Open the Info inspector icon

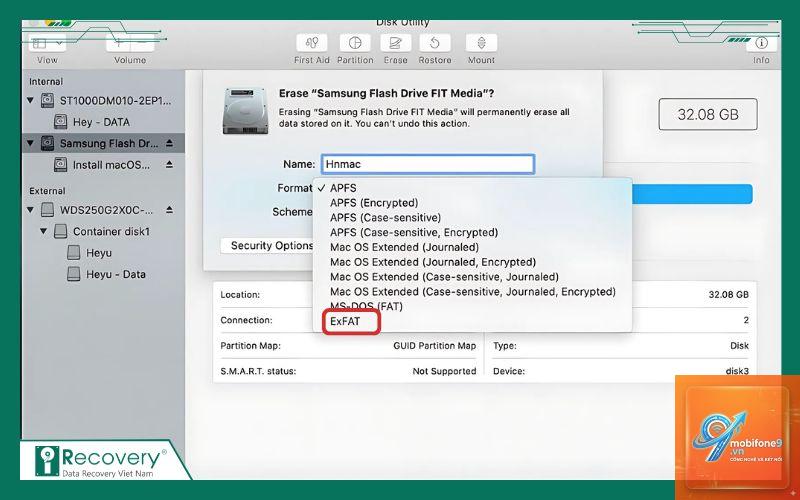click(761, 43)
